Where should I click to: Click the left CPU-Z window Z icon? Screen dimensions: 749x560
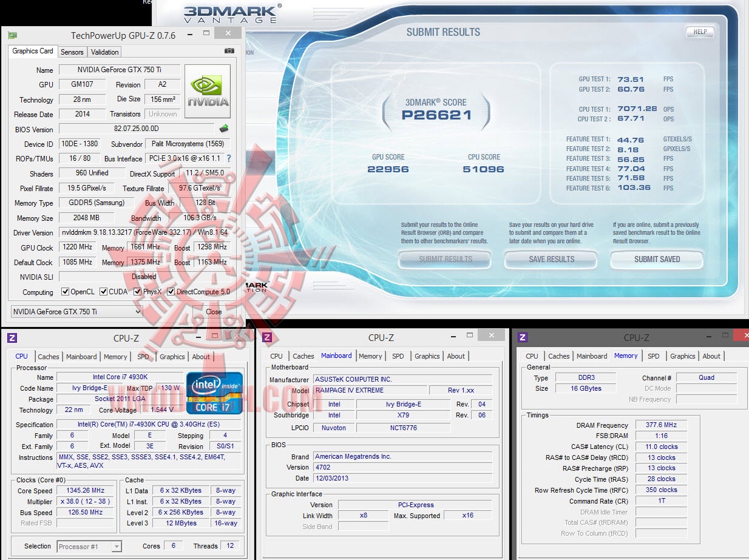(12, 338)
